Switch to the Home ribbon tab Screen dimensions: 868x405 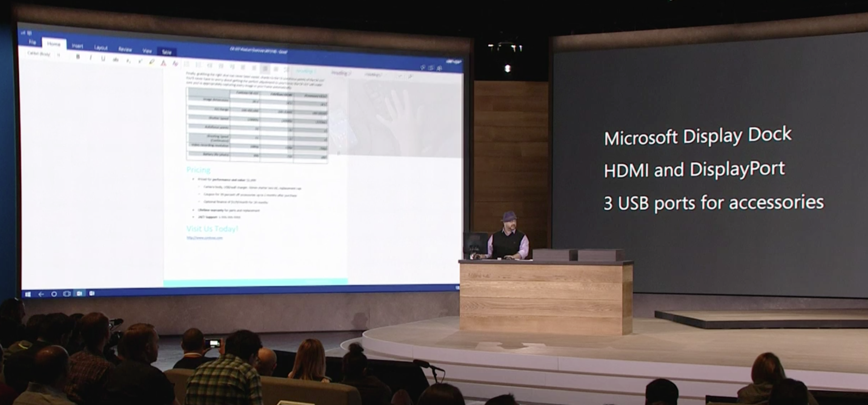54,44
